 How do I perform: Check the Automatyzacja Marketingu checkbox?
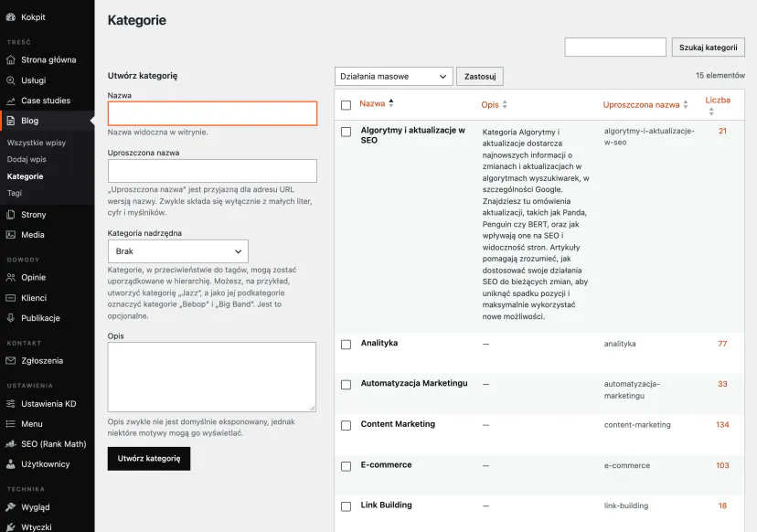click(346, 385)
